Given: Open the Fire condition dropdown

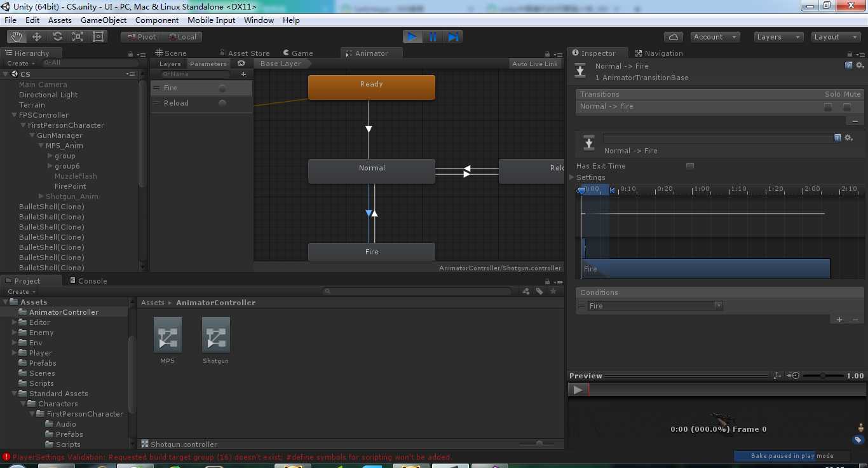Looking at the screenshot, I should (x=654, y=306).
